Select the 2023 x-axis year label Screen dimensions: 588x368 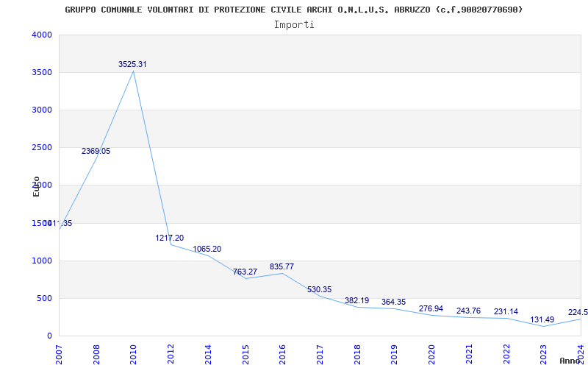[x=543, y=355]
